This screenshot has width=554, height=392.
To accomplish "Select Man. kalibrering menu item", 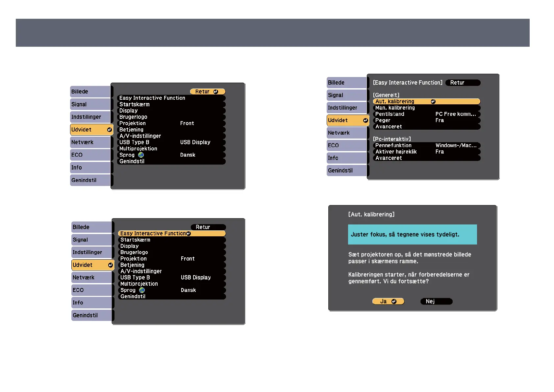I will [x=426, y=108].
